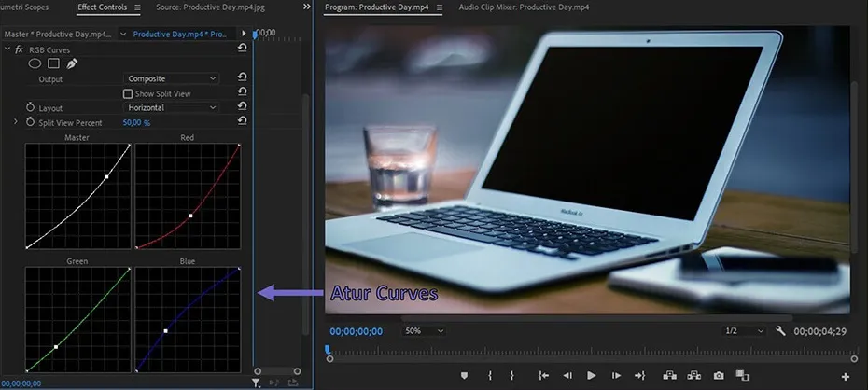Open the Comparison View button

click(742, 376)
